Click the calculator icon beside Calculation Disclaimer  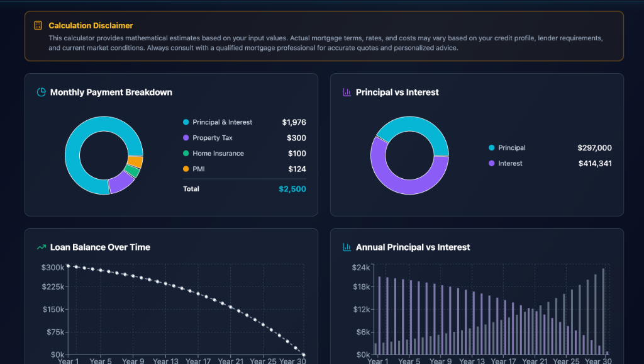[x=38, y=25]
